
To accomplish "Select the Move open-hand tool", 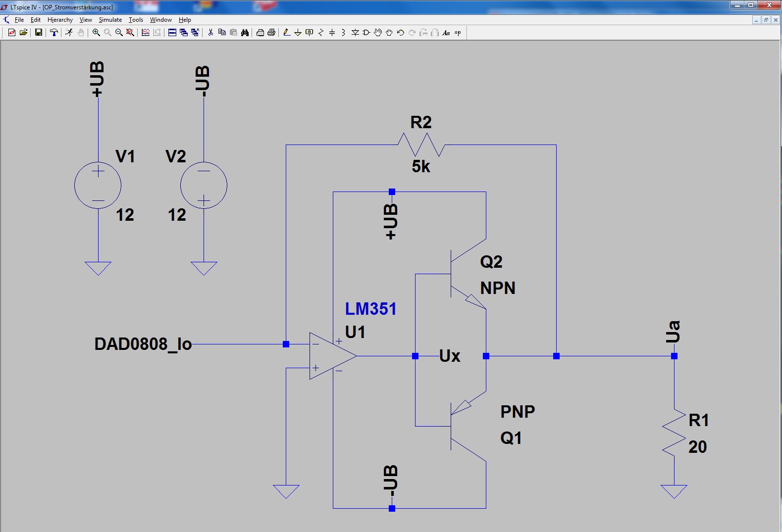I will point(378,33).
